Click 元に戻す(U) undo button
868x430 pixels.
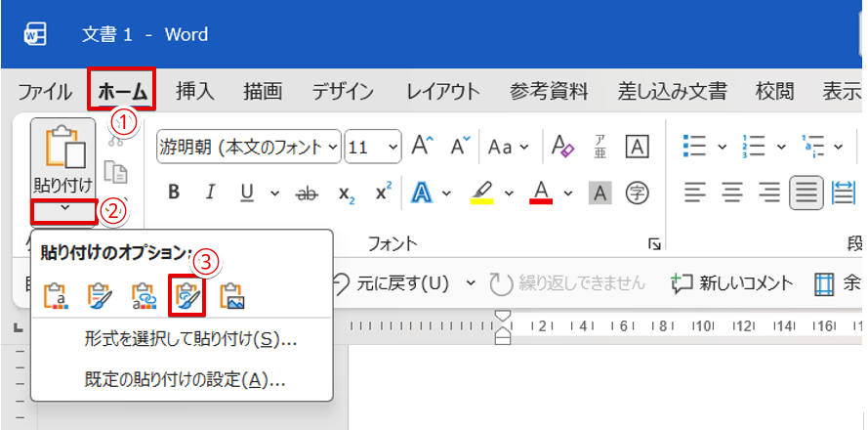coord(390,283)
